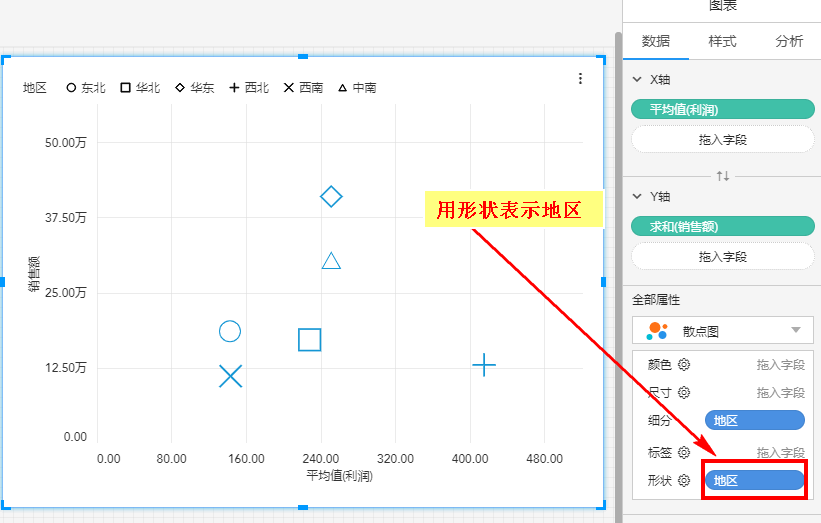The height and width of the screenshot is (523, 821).
Task: Toggle the 东北 legend item
Action: tap(87, 88)
